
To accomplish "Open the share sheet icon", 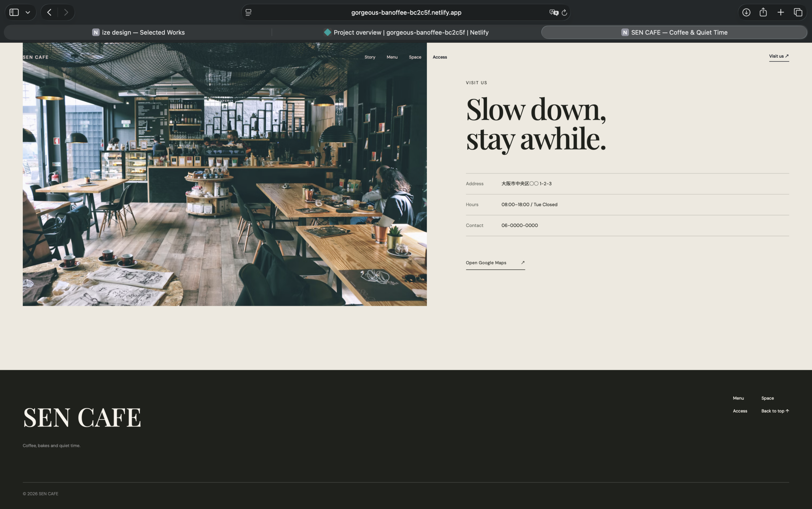I will pos(763,12).
